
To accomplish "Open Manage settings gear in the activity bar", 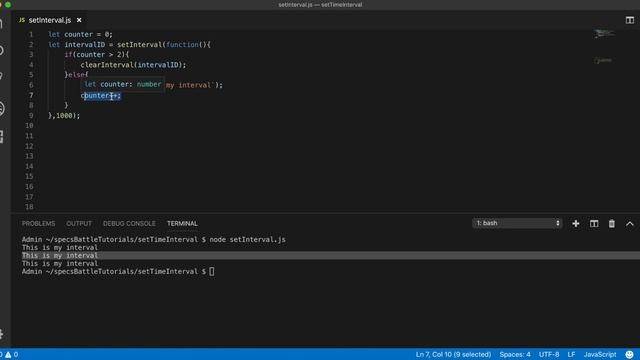I will (x=2, y=334).
